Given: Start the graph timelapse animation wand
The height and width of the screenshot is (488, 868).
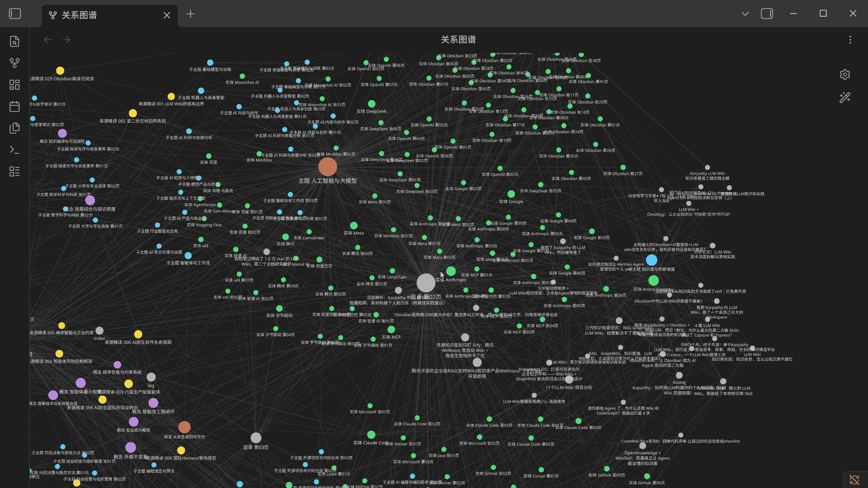Looking at the screenshot, I should (x=845, y=98).
